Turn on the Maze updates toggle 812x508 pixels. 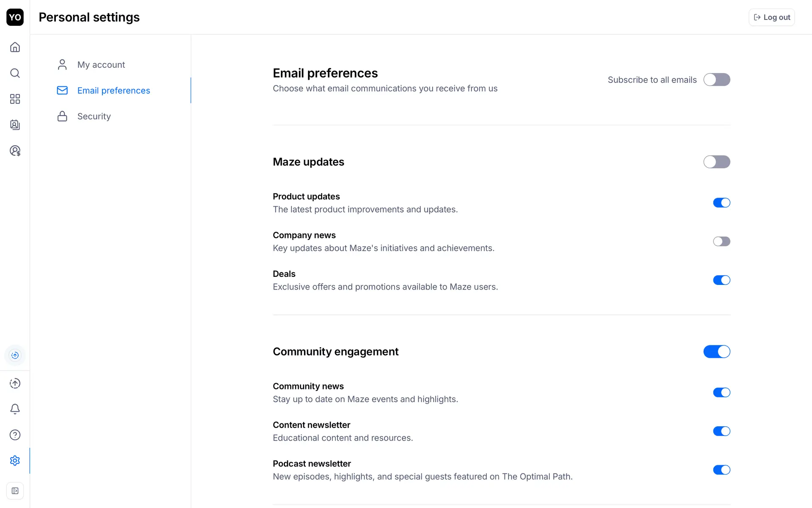pos(716,162)
